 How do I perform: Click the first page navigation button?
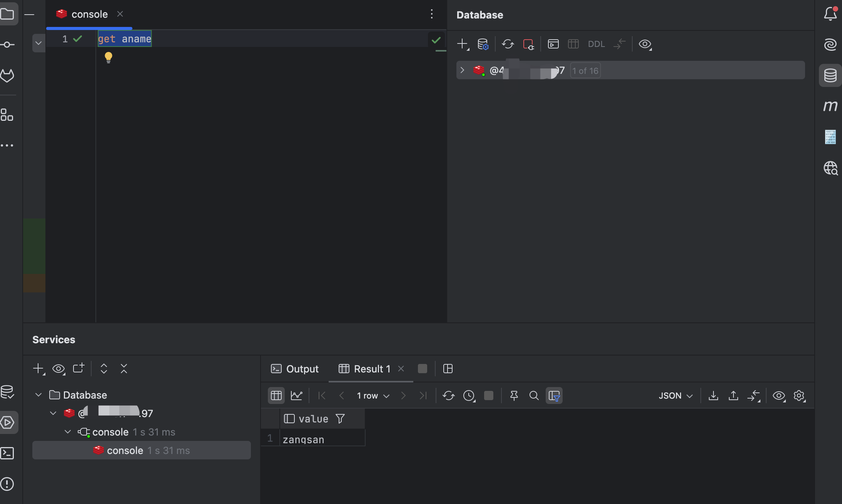pos(321,396)
